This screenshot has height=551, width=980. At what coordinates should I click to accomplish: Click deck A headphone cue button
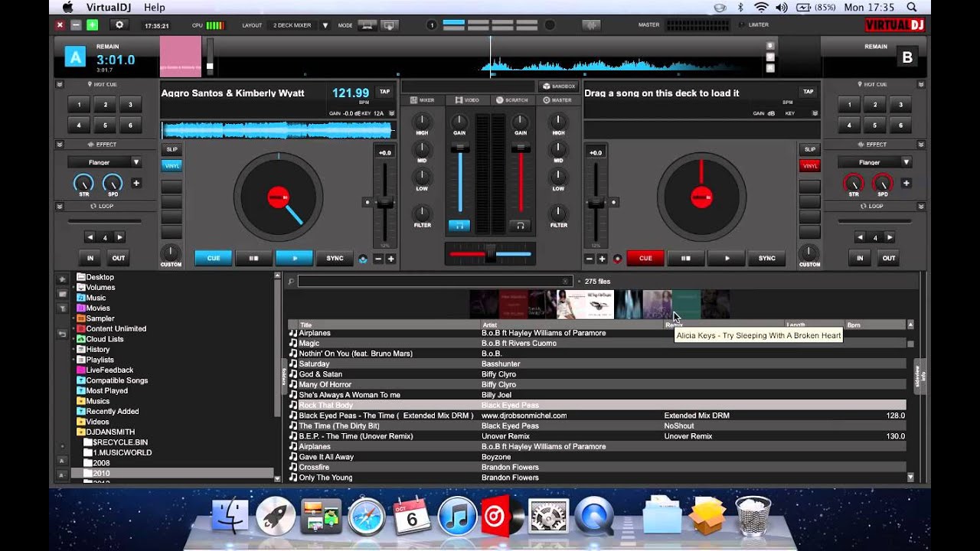(459, 225)
